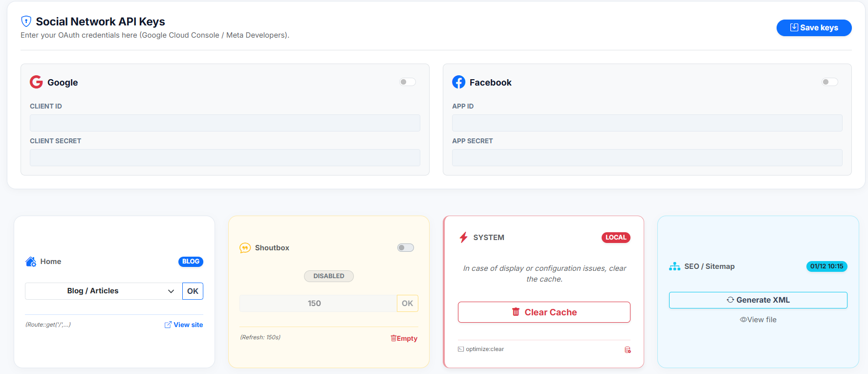The width and height of the screenshot is (868, 374).
Task: Click the optimize:clear command text
Action: [x=485, y=349]
